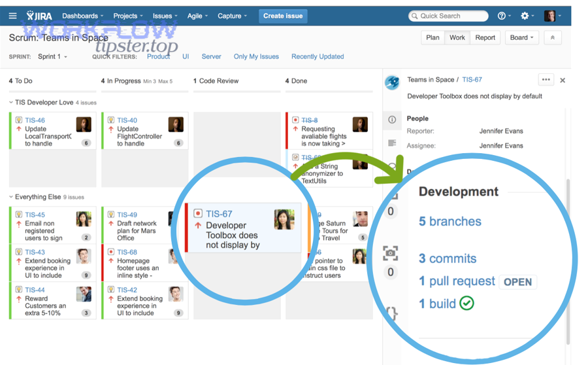Screen dimensions: 588x365
Task: Open issue TIS-46 link
Action: [35, 120]
